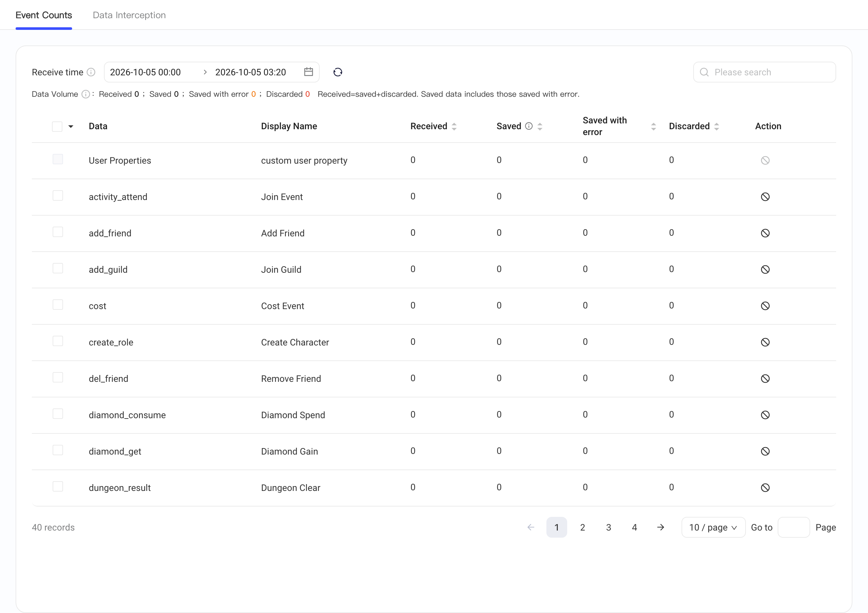Screen dimensions: 868x613
Task: Click the block icon for create_role row
Action: (765, 342)
